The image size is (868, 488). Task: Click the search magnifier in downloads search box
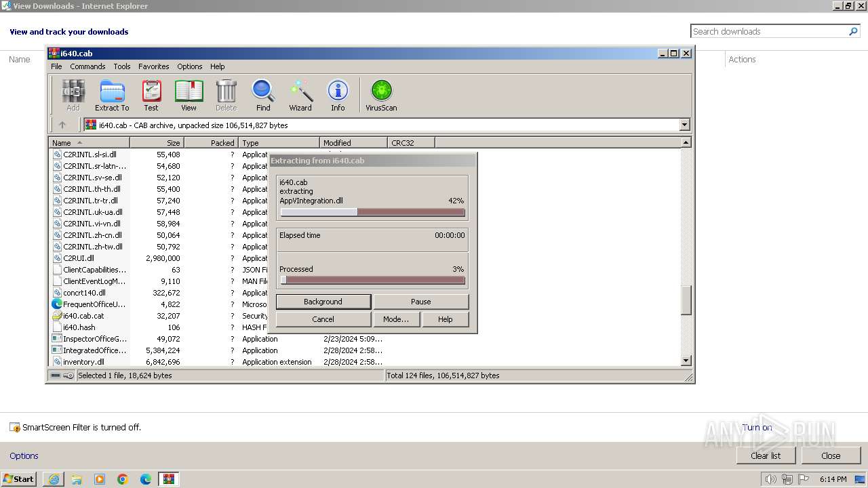(853, 31)
